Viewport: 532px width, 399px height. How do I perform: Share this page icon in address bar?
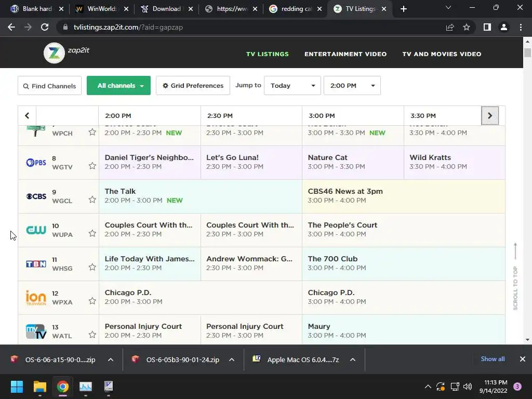pos(450,27)
